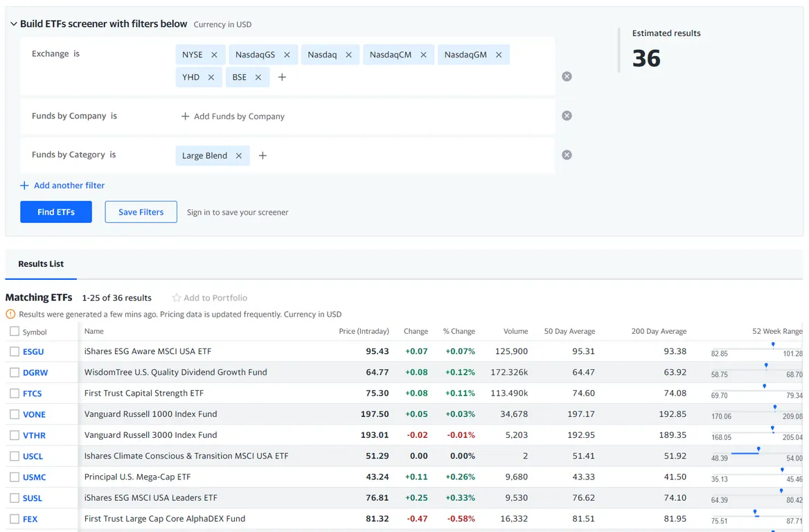Click Add another filter link

click(x=62, y=185)
